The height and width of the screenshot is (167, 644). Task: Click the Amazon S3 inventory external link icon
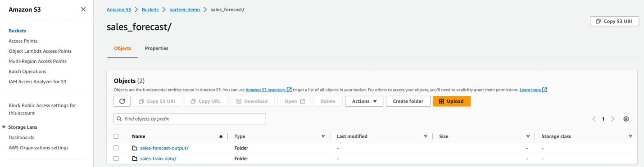click(x=289, y=90)
